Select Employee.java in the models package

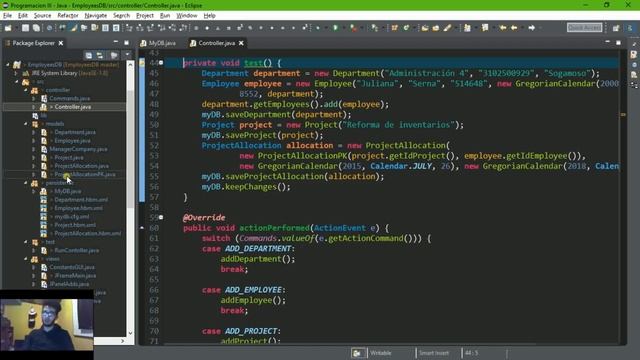pyautogui.click(x=72, y=141)
